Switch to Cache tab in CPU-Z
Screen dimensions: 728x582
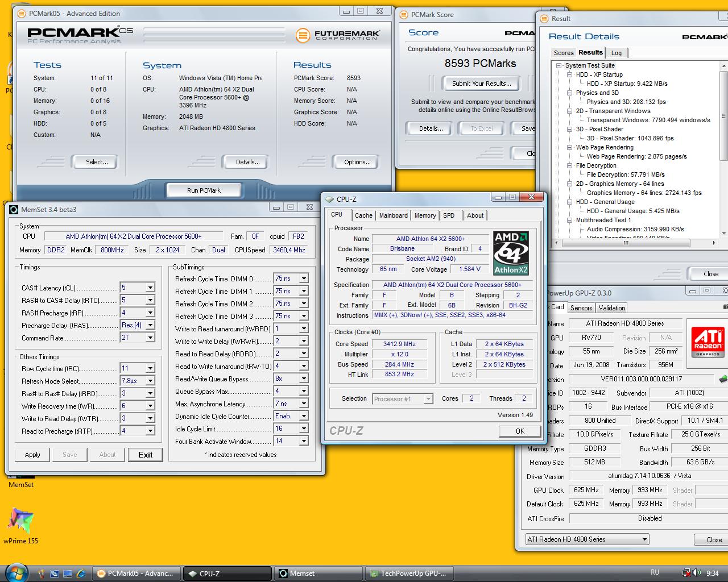coord(363,215)
